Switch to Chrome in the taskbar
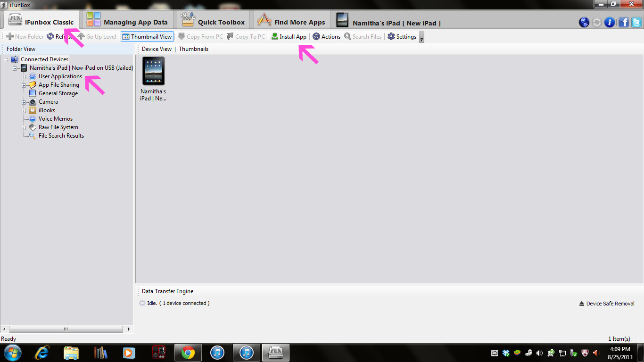Screen dimensions: 644x362 pos(188,353)
